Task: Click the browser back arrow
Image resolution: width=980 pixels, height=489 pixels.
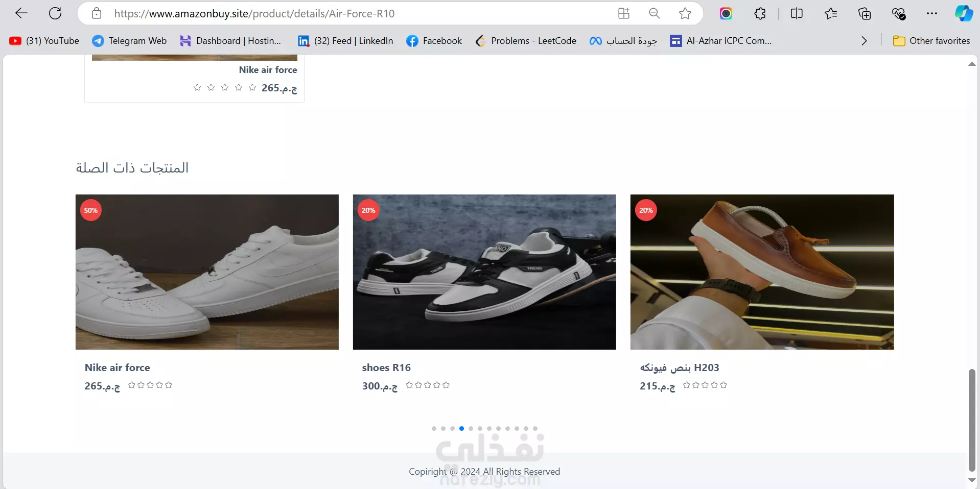Action: 21,13
